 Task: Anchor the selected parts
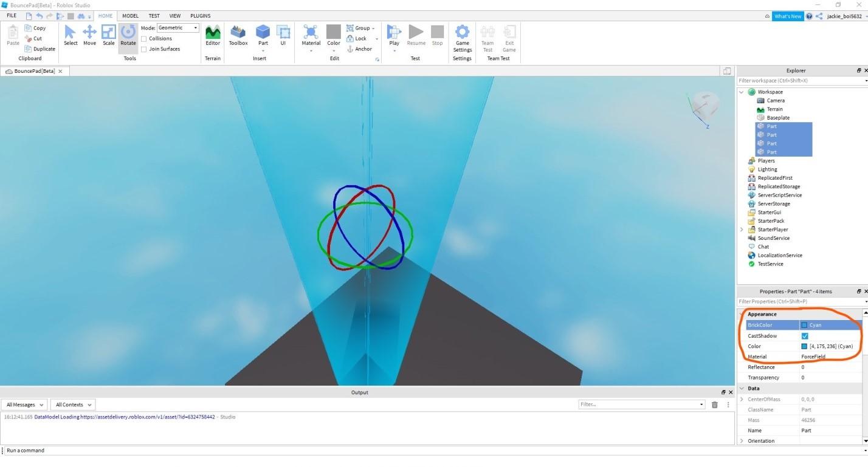(359, 49)
